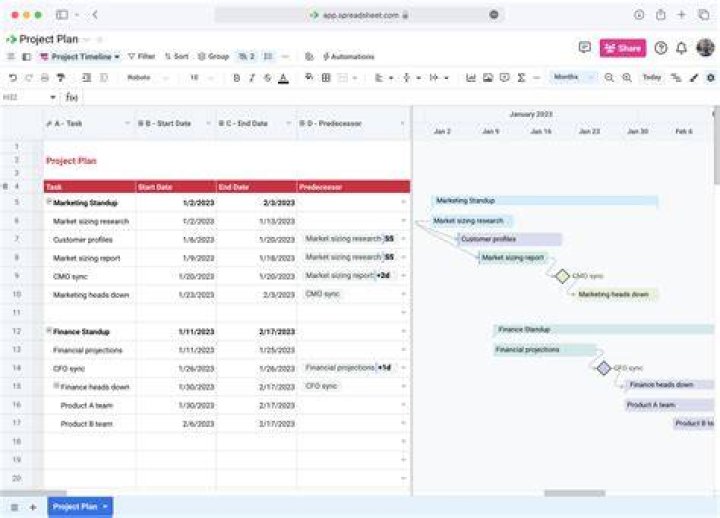Click the Sort button
720x518 pixels.
pos(176,56)
